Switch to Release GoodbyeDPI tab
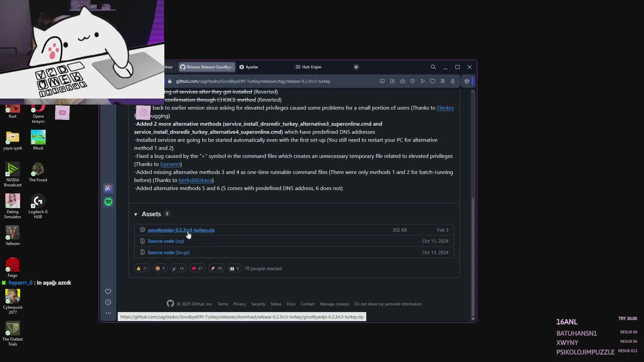Image resolution: width=644 pixels, height=362 pixels. (x=206, y=67)
